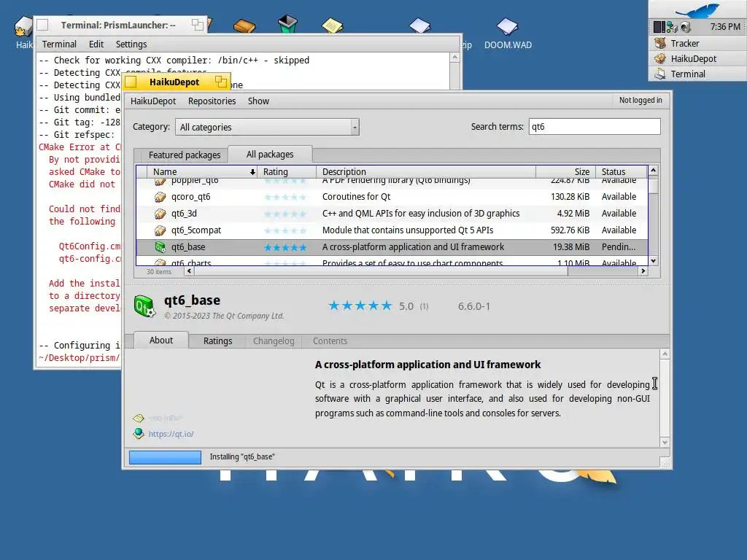
Task: Open the Settings menu in Terminal window
Action: click(x=131, y=44)
